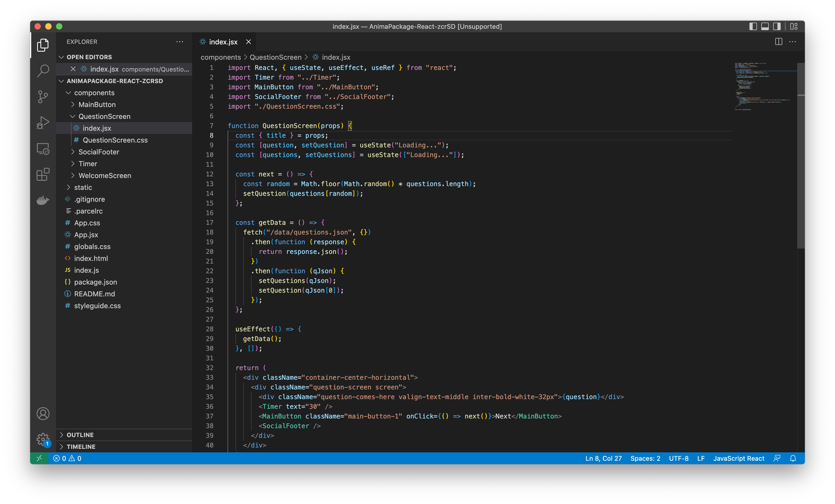Toggle the primary side bar visibility
835x504 pixels.
click(x=753, y=26)
